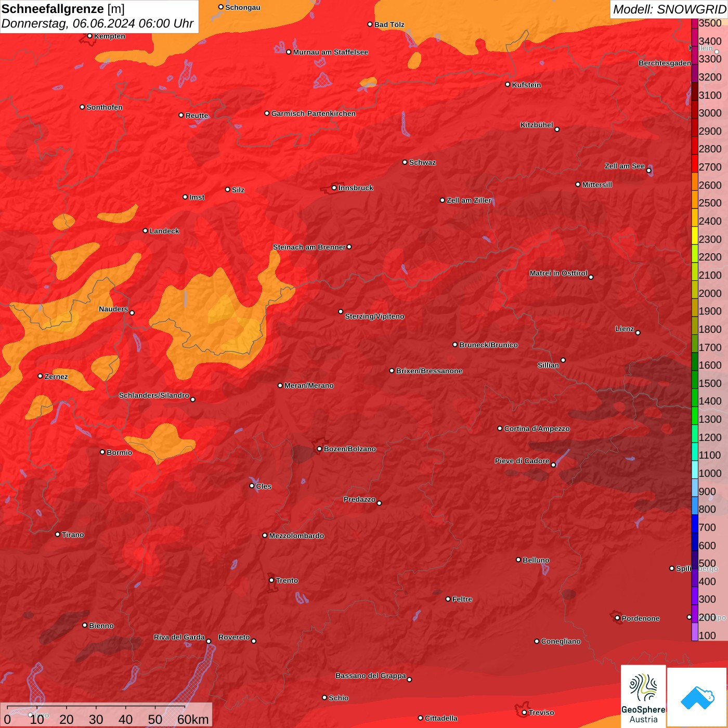Viewport: 728px width, 728px height.
Task: Click the Berchtesgaden label
Action: [x=665, y=63]
